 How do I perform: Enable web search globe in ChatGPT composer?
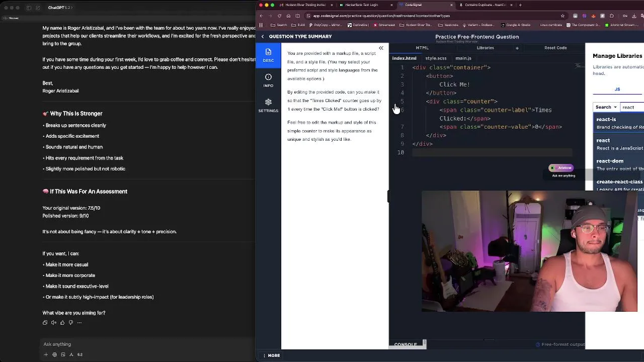point(54,354)
